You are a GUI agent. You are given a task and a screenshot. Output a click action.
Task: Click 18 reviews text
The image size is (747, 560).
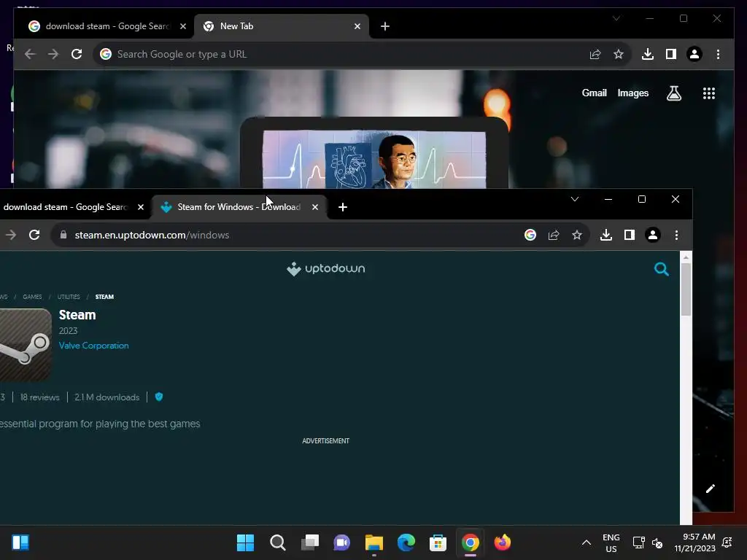(39, 397)
